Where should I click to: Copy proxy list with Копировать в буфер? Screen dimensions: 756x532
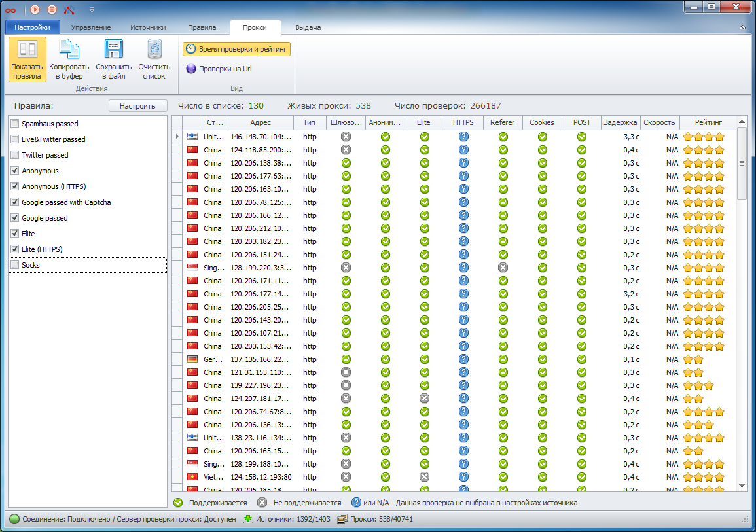[x=69, y=59]
